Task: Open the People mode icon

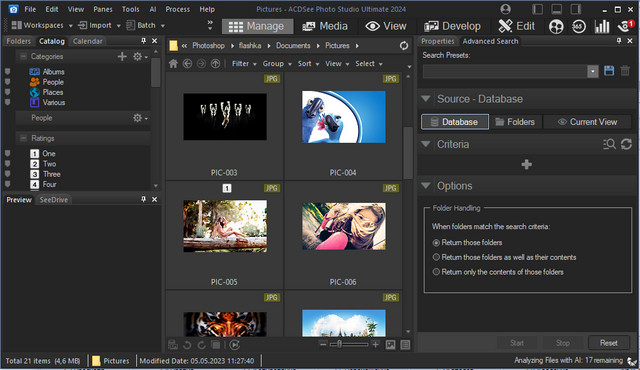Action: pos(556,26)
